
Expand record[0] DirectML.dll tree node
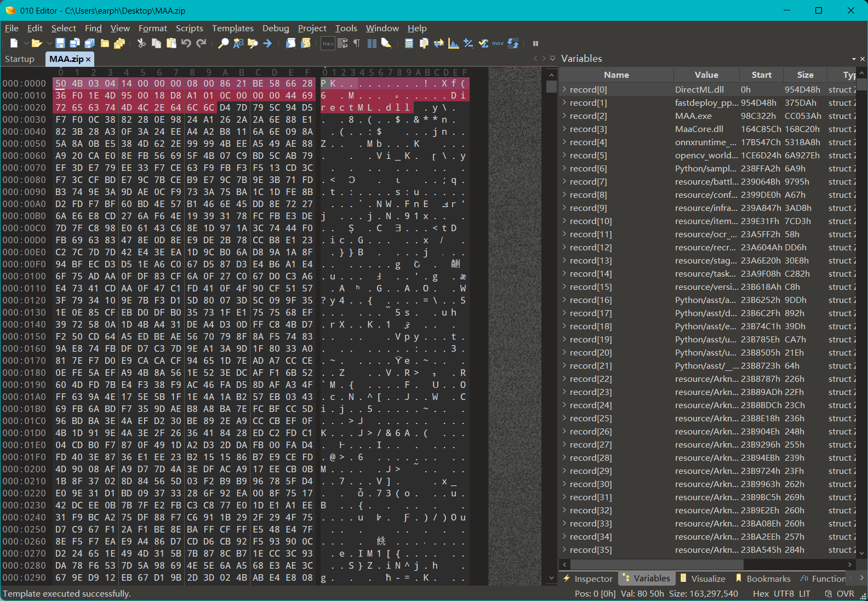[564, 89]
